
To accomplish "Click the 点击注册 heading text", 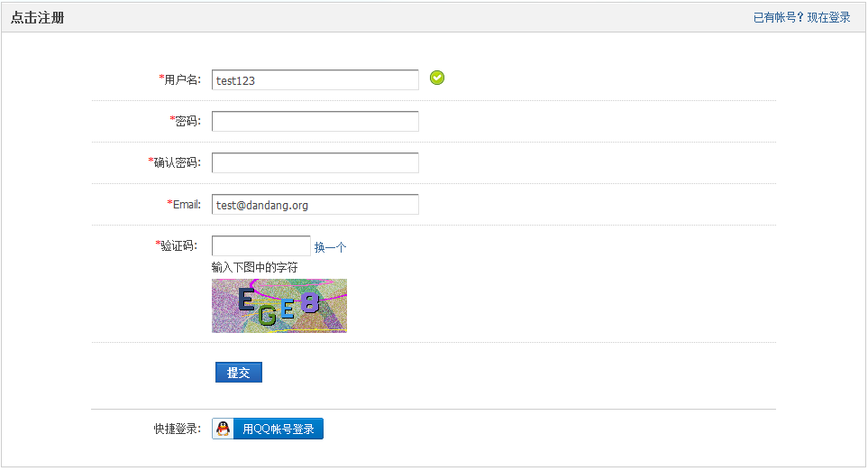I will tap(38, 18).
